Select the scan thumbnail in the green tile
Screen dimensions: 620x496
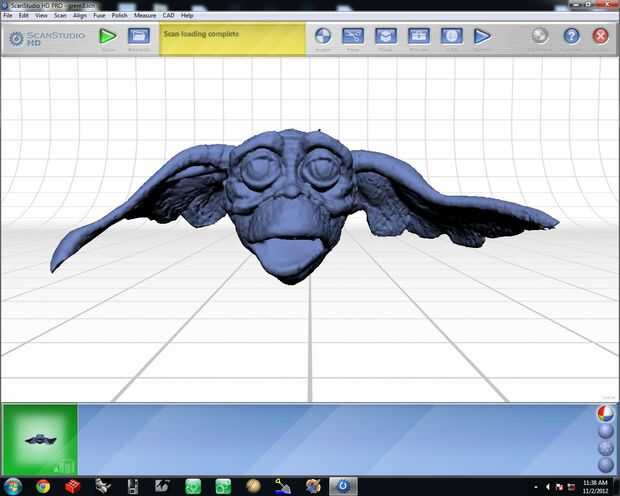40,439
